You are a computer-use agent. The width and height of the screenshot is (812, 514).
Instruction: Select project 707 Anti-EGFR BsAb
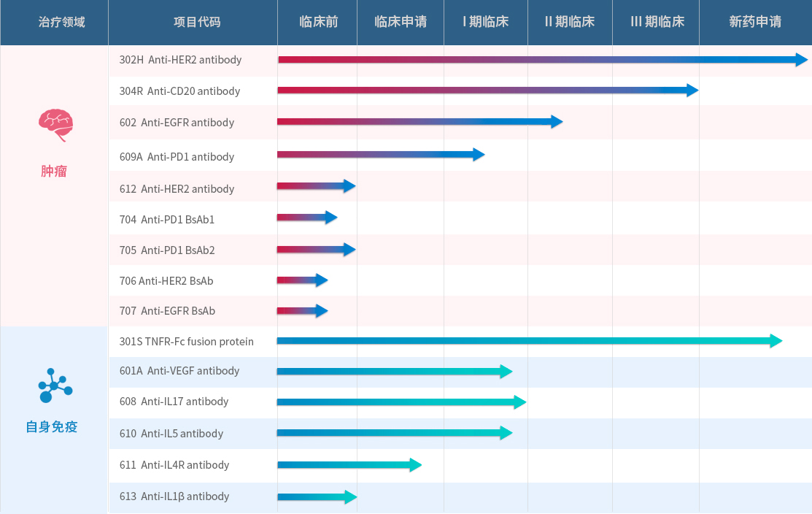tap(167, 311)
